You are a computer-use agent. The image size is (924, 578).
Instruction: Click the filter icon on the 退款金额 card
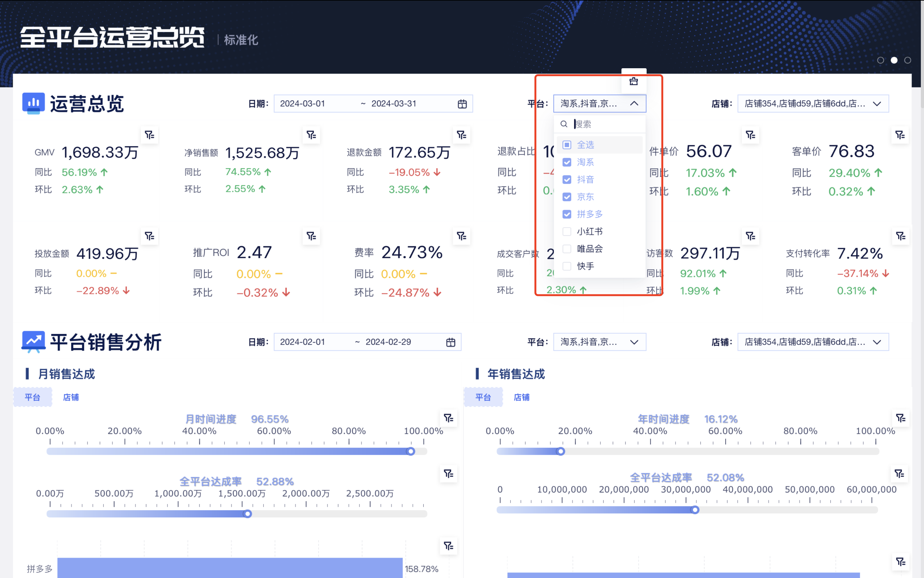tap(462, 135)
